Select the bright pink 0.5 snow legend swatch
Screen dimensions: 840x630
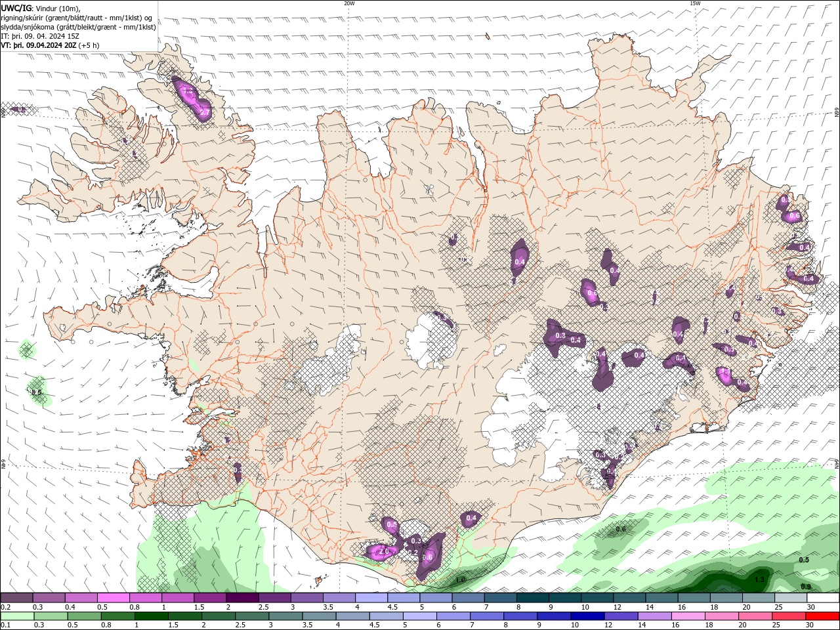coord(114,598)
